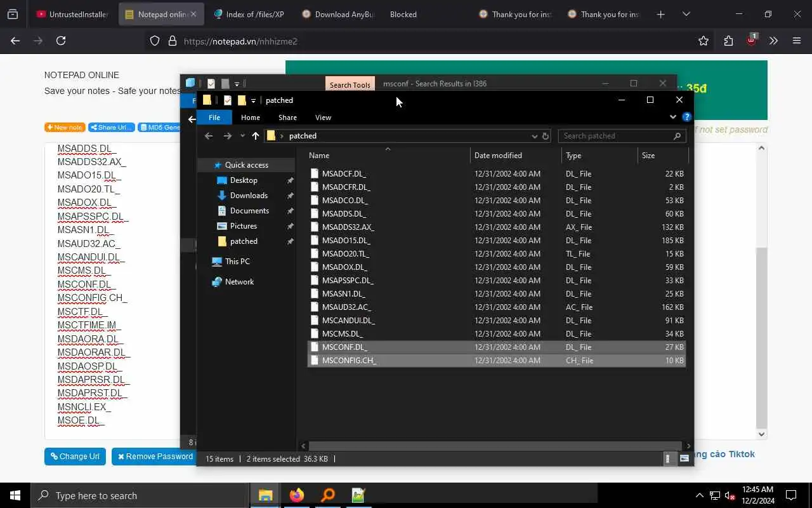Open Firefox Extensions puzzle icon

(x=728, y=41)
